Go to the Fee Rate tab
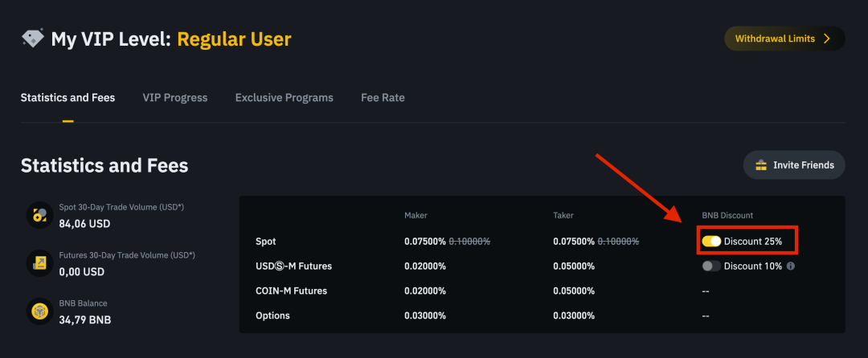Viewport: 868px width, 358px height. (x=383, y=98)
